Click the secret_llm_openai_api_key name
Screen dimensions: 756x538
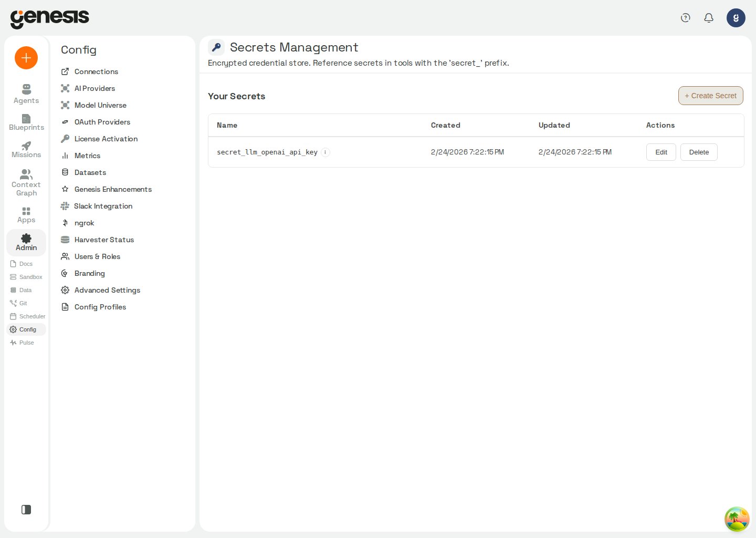[267, 152]
